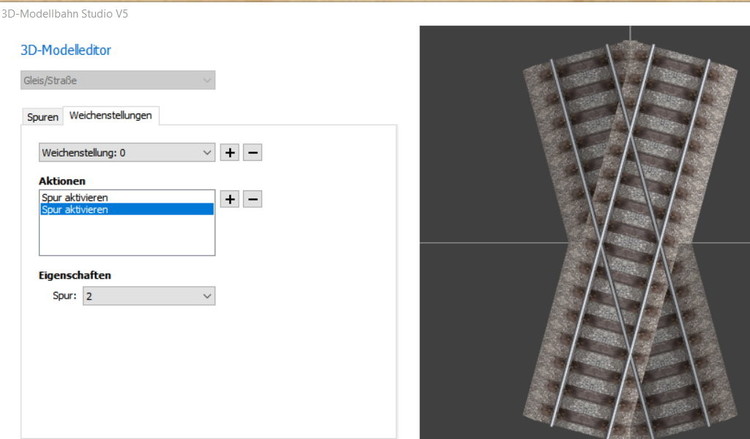Viewport: 750px width, 439px height.
Task: Click the 3D-Modelleditor heading
Action: [x=66, y=50]
